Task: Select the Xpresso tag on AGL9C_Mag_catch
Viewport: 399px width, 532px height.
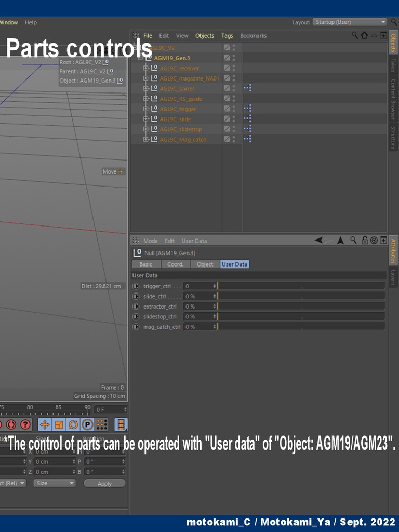Action: [x=248, y=139]
